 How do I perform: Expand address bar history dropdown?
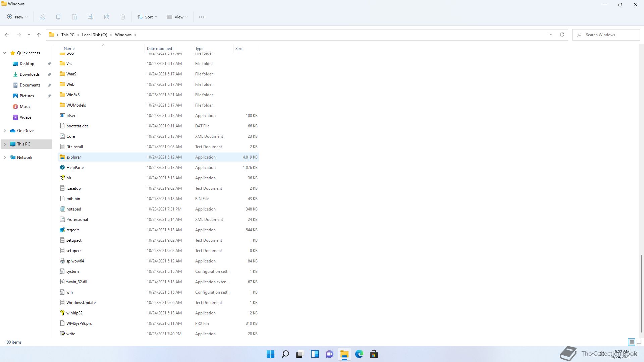coord(551,35)
